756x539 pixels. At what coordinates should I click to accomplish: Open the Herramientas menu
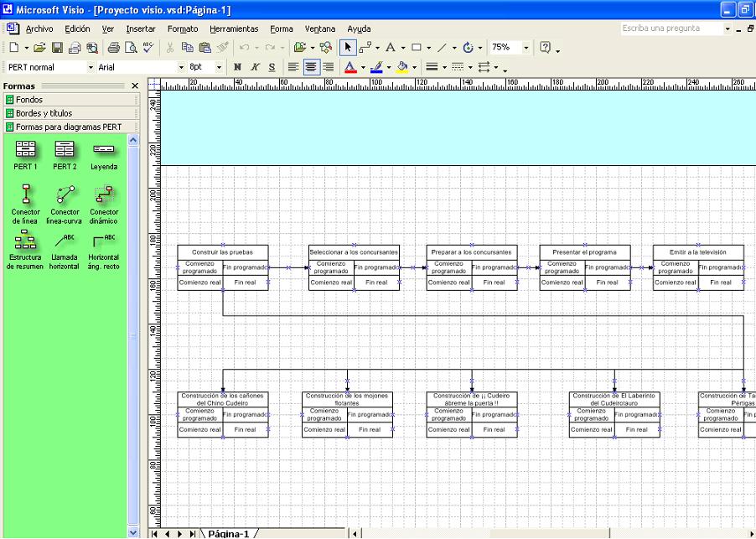click(x=234, y=29)
